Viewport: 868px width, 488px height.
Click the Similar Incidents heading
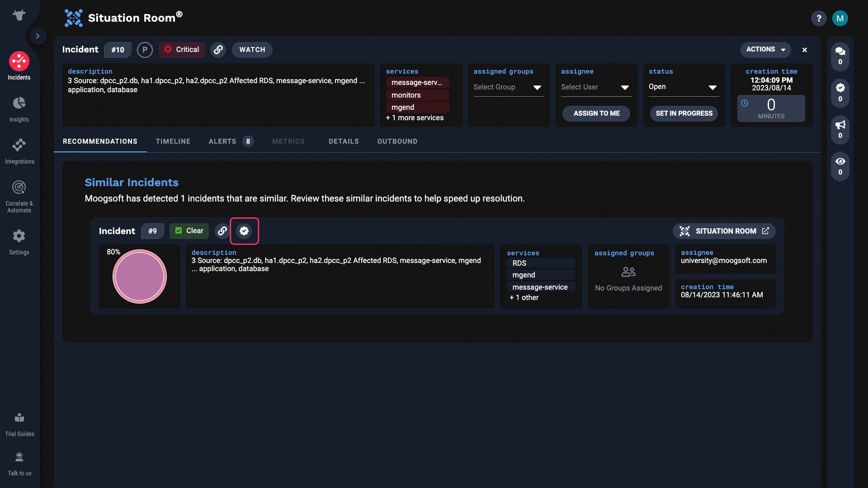click(x=132, y=182)
